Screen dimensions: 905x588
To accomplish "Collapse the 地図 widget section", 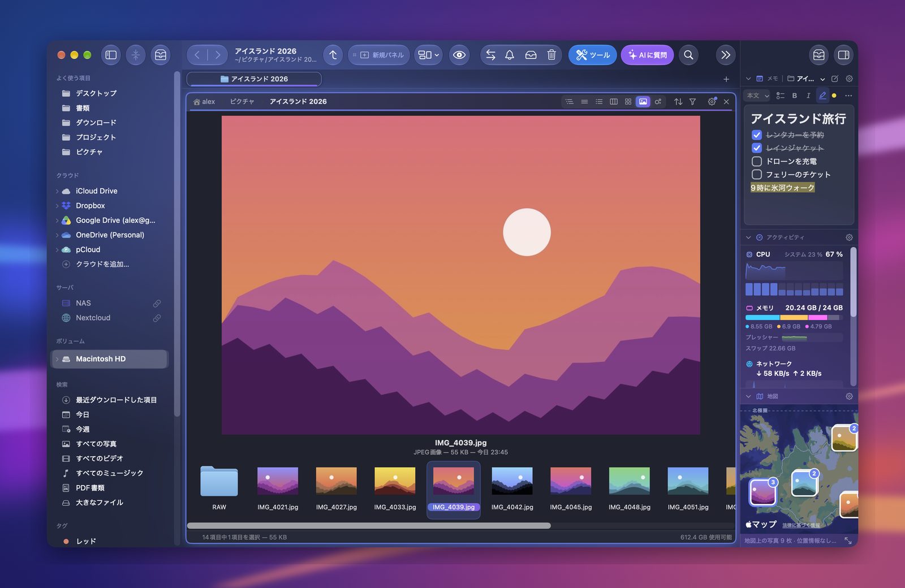I will pos(748,396).
